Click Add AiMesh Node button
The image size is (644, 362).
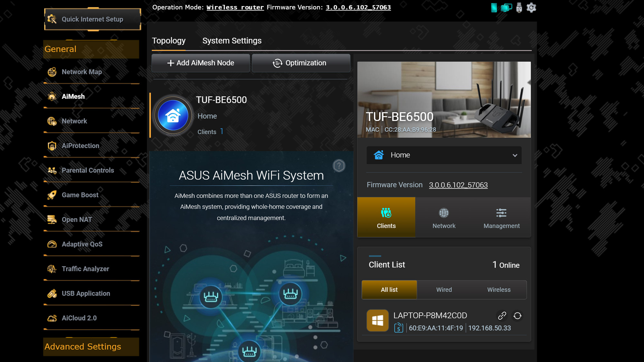[x=201, y=63]
